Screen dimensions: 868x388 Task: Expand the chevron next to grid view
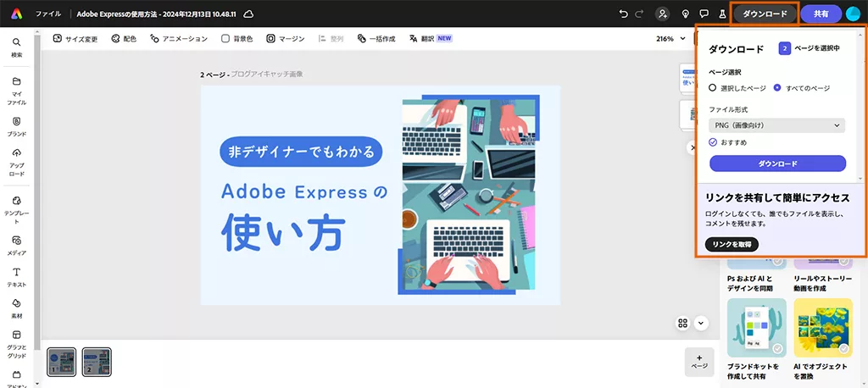(701, 323)
